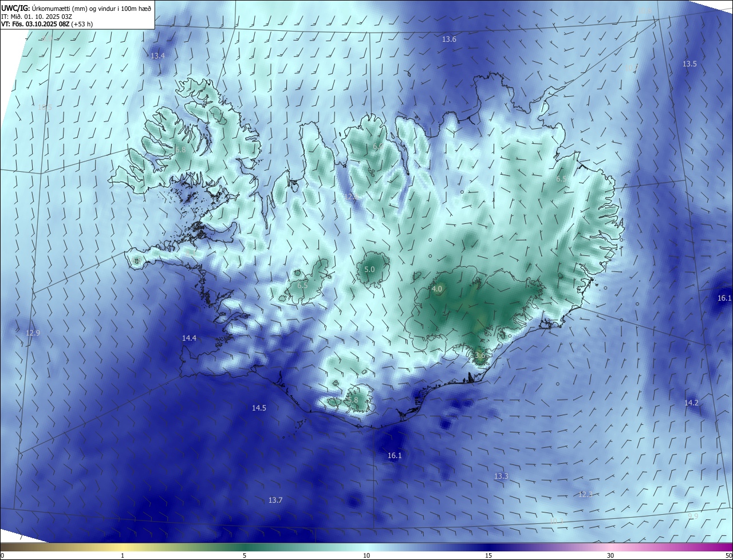
Task: Click the '5.0' value on the glacier
Action: click(369, 269)
